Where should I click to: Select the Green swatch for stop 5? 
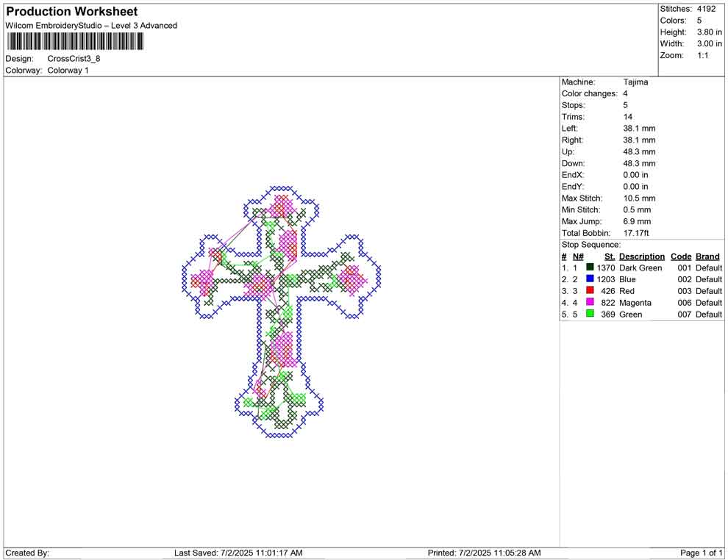[588, 313]
